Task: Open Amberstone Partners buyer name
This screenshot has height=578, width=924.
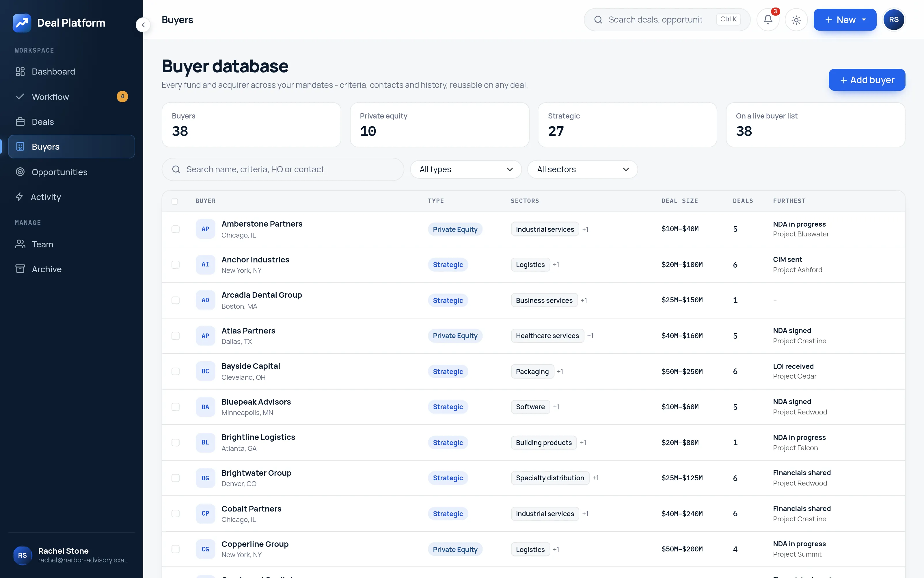Action: [262, 224]
